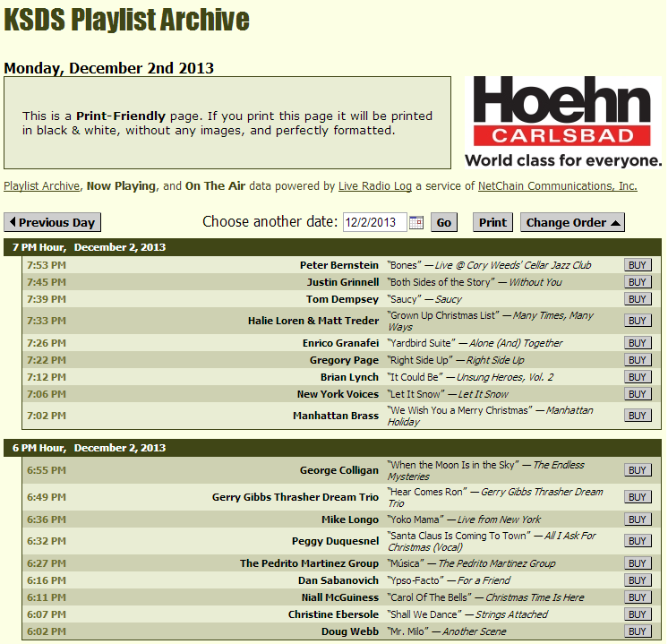Viewport: 668px width, 644px height.
Task: Click the Go button beside date field
Action: (x=444, y=222)
